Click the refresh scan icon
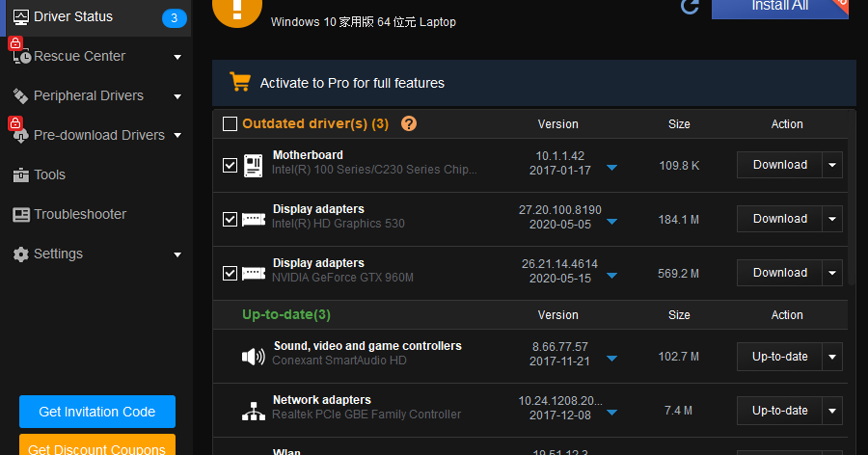 click(690, 6)
